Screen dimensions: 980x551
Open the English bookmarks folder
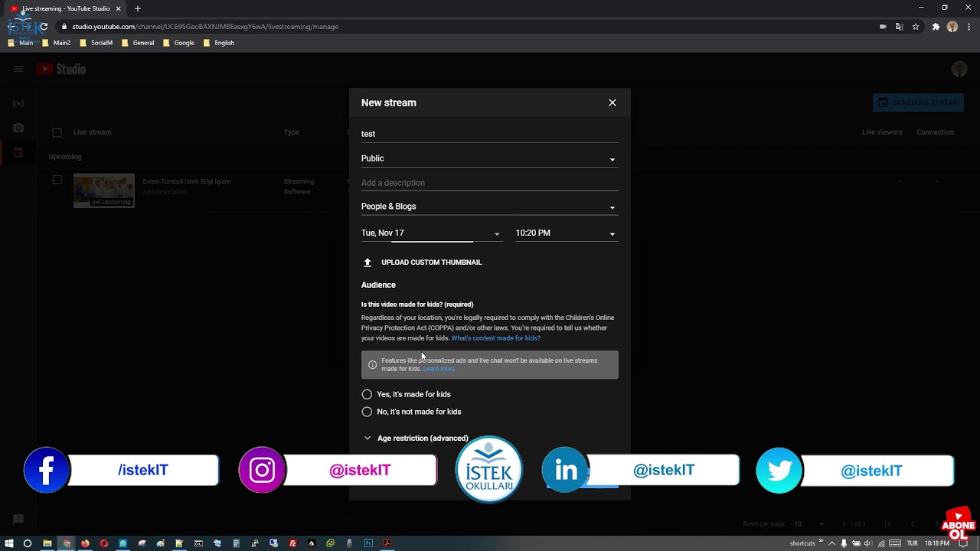(219, 43)
